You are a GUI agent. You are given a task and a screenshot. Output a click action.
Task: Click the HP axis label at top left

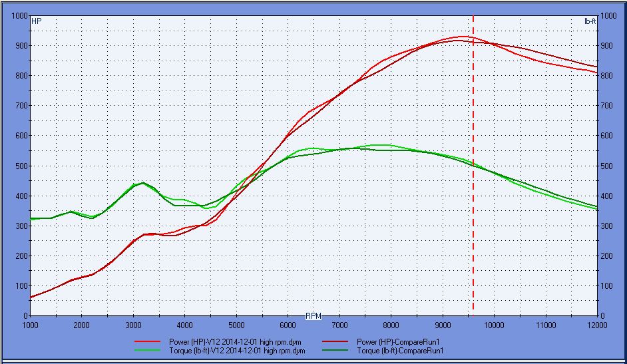pyautogui.click(x=37, y=21)
